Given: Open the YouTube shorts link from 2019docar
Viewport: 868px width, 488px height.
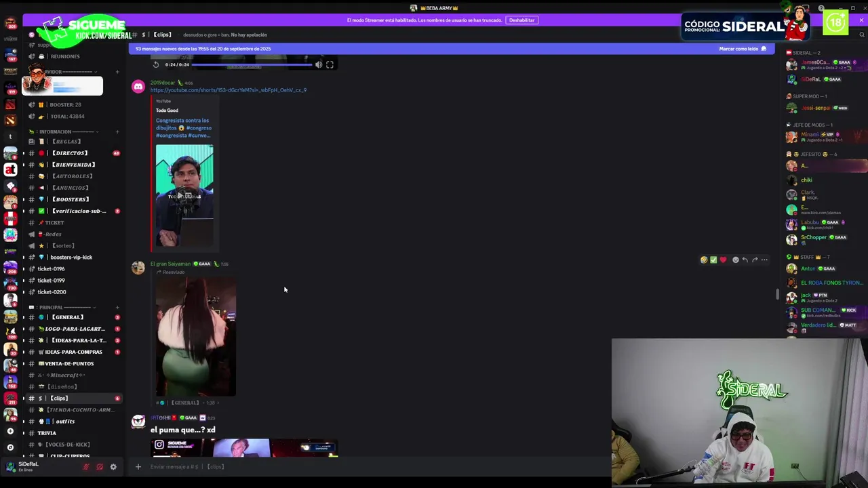Looking at the screenshot, I should 229,90.
